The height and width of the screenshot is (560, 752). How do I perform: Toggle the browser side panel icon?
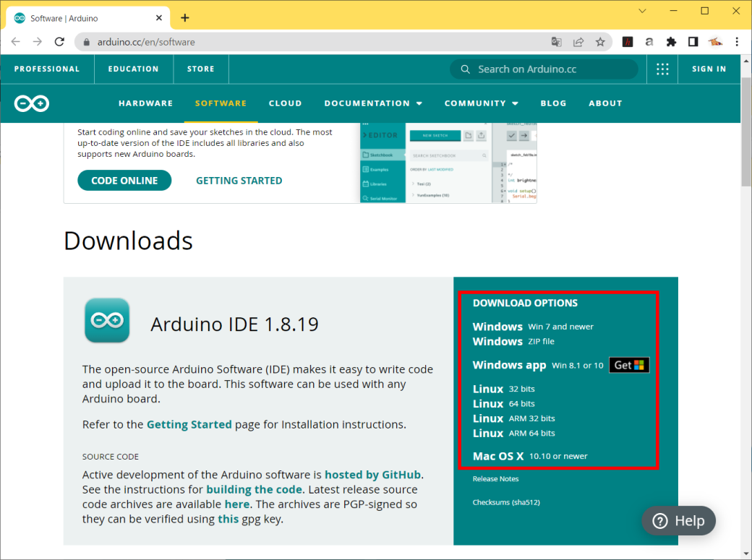coord(693,42)
